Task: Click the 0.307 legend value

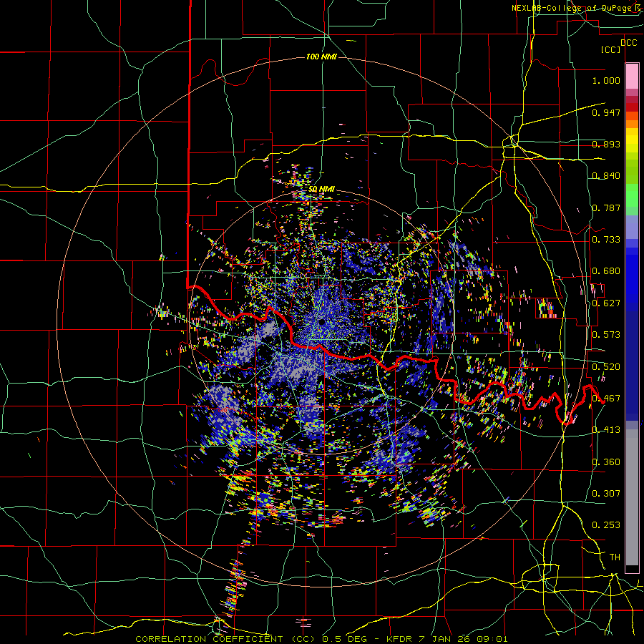Action: pyautogui.click(x=606, y=493)
